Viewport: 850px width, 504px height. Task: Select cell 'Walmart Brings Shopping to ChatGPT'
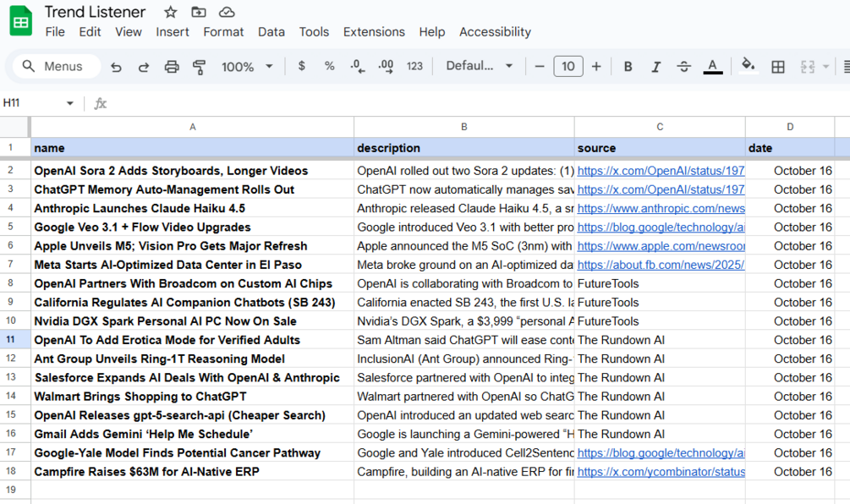point(193,396)
